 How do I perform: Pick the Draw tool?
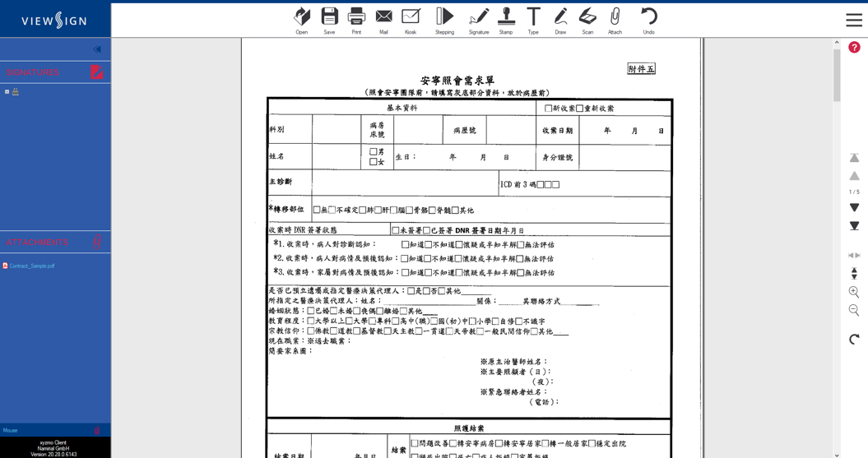coord(560,21)
